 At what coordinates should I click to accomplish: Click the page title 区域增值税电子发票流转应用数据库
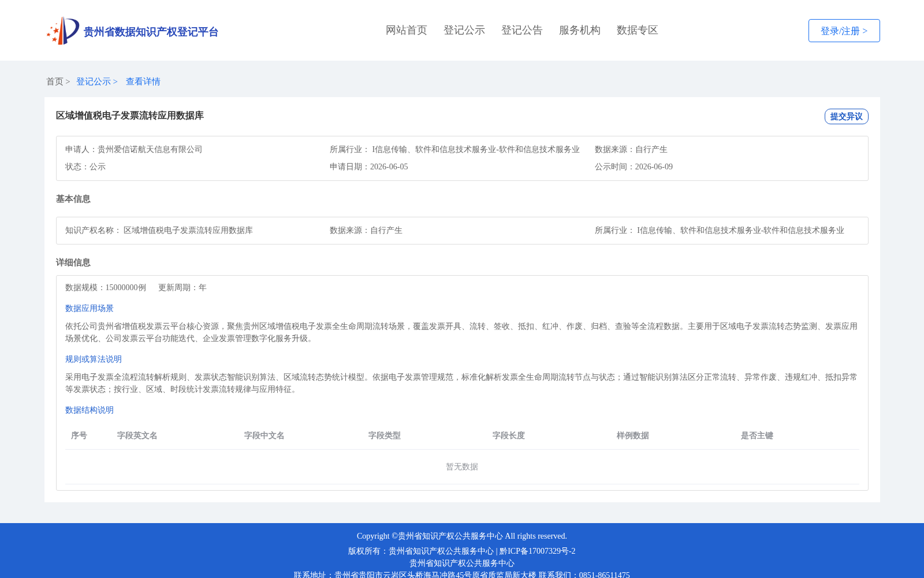point(130,116)
